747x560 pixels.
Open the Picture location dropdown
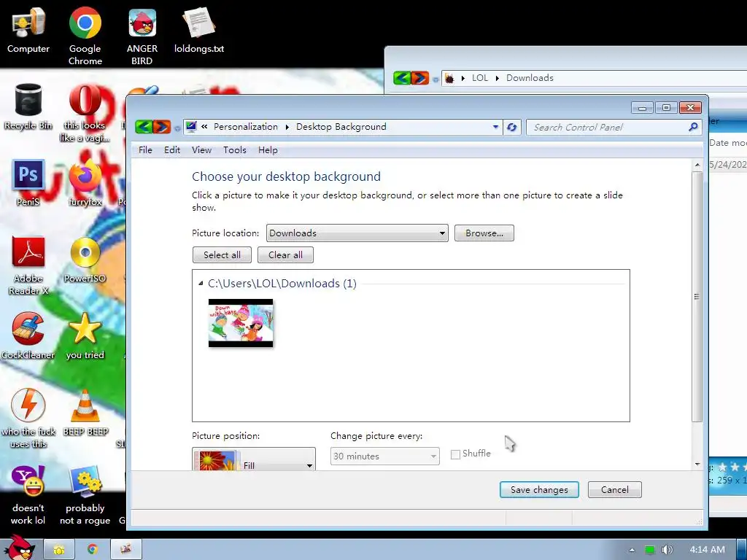click(x=357, y=233)
